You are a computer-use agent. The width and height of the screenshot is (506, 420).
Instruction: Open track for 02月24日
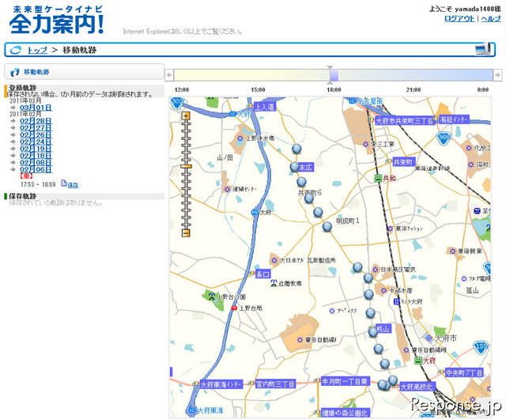point(36,142)
